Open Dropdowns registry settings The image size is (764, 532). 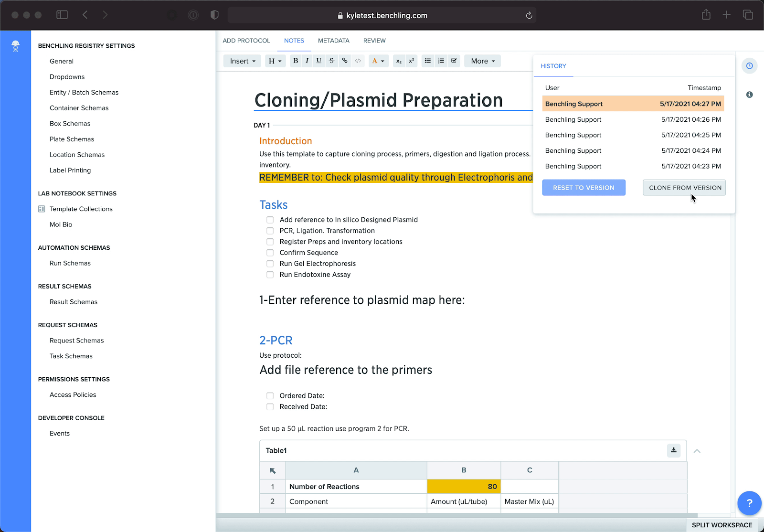click(67, 77)
